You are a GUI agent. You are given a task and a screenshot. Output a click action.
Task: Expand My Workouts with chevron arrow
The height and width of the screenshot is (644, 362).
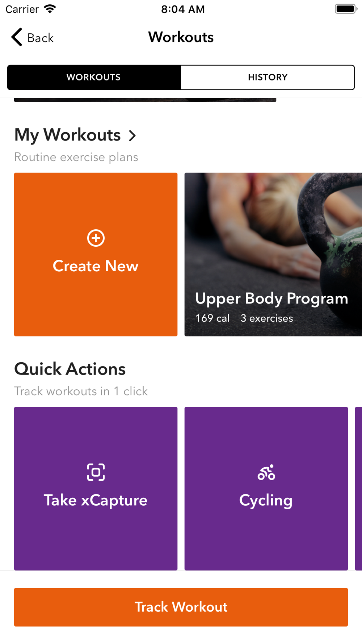pos(132,135)
